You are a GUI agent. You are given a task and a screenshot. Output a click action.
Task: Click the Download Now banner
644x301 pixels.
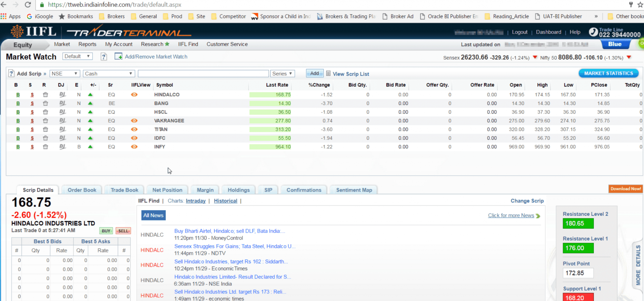coord(626,189)
